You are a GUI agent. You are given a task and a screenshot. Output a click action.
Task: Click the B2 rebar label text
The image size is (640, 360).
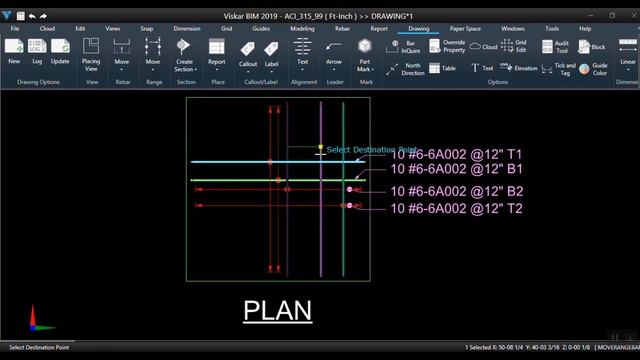pos(456,191)
